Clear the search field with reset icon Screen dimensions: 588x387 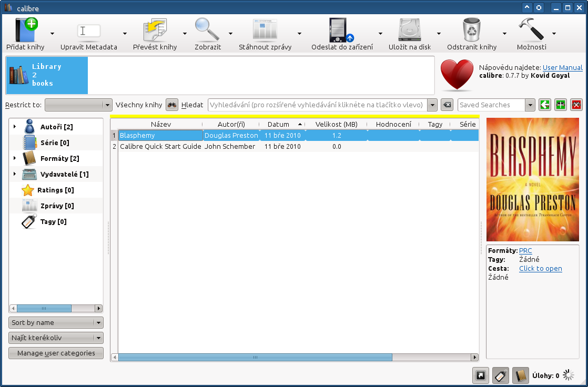point(447,105)
